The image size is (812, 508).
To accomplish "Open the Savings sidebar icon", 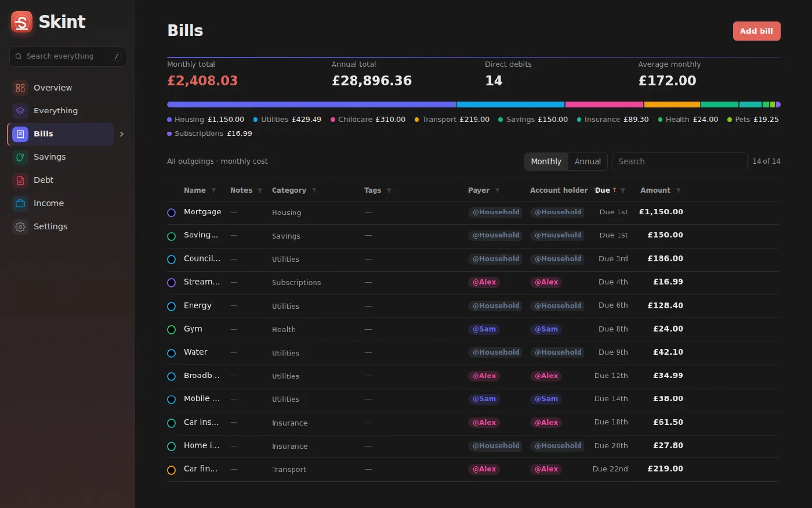I will pos(20,157).
